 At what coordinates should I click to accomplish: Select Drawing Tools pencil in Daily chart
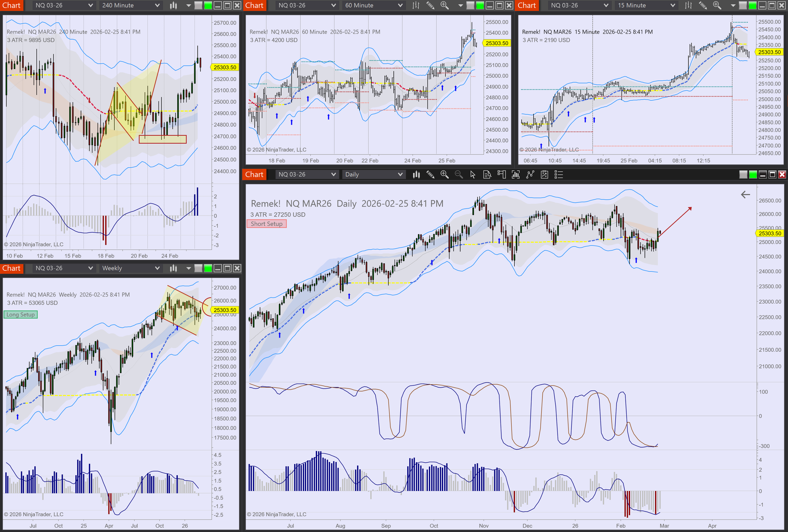click(x=430, y=175)
